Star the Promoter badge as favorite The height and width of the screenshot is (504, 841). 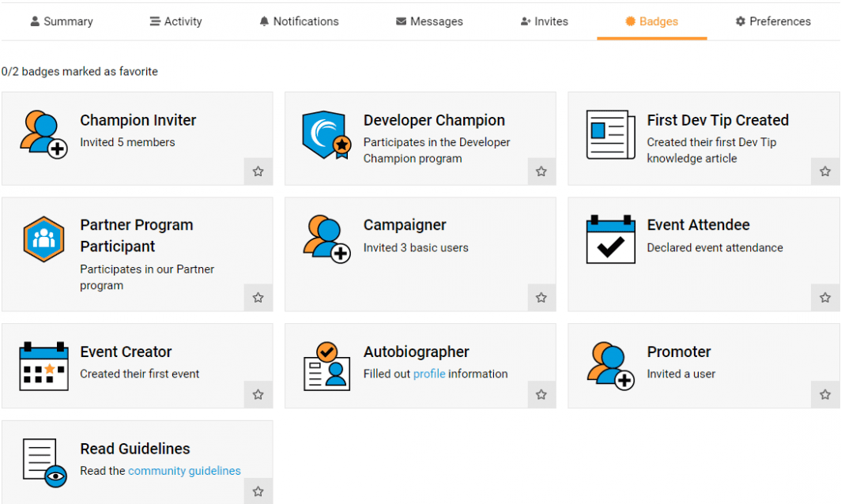point(825,395)
